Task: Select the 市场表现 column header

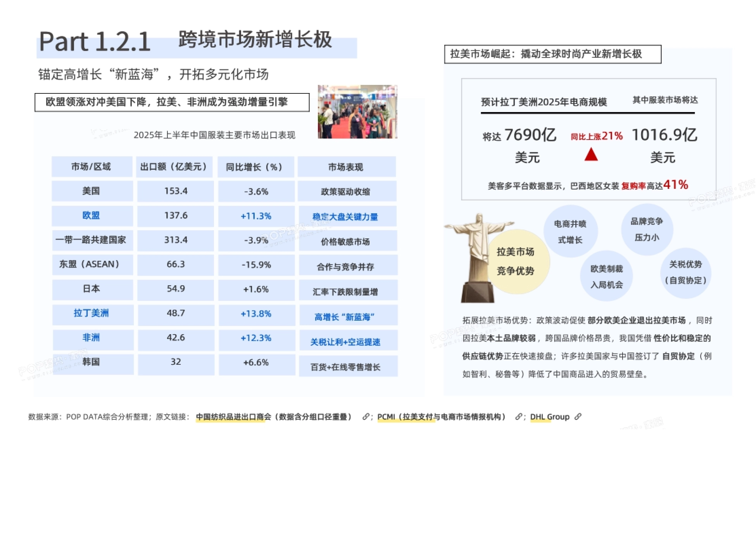Action: tap(347, 167)
